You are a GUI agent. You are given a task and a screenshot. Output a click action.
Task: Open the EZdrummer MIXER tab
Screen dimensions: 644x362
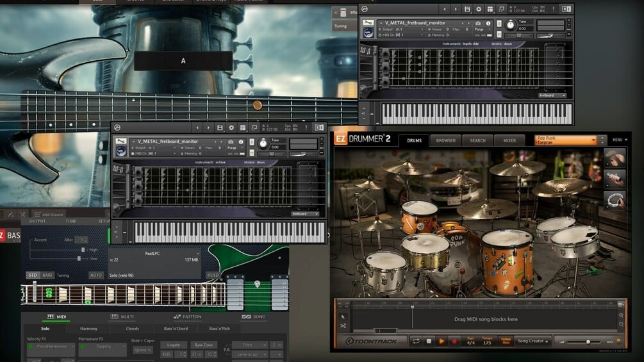pos(509,140)
